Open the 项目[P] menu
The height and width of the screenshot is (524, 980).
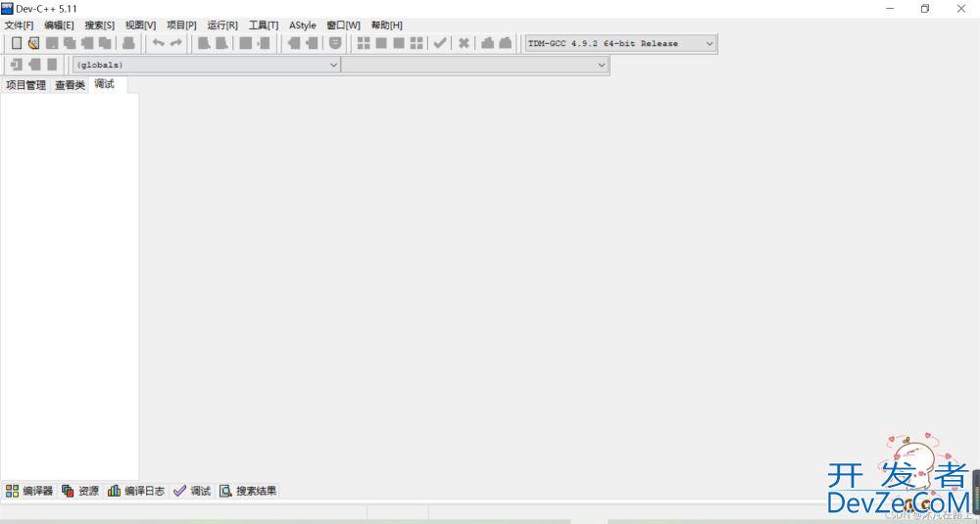(181, 25)
